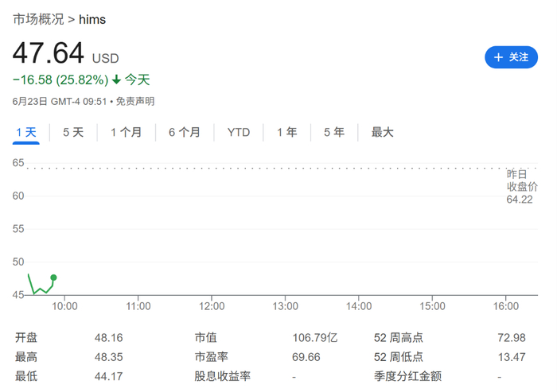Click the 市值 106.79亿 value
The image size is (557, 392).
click(315, 337)
